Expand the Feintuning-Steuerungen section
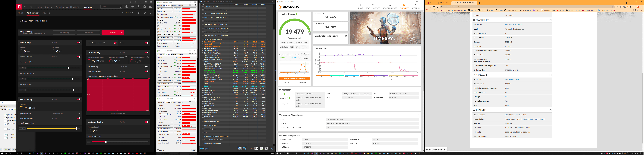 (116, 113)
